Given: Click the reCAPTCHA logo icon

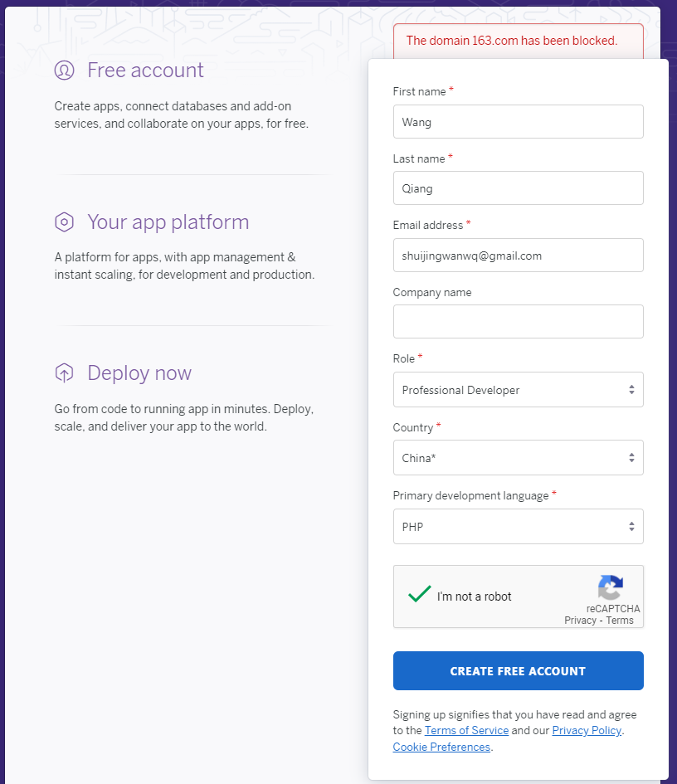Looking at the screenshot, I should [x=611, y=588].
